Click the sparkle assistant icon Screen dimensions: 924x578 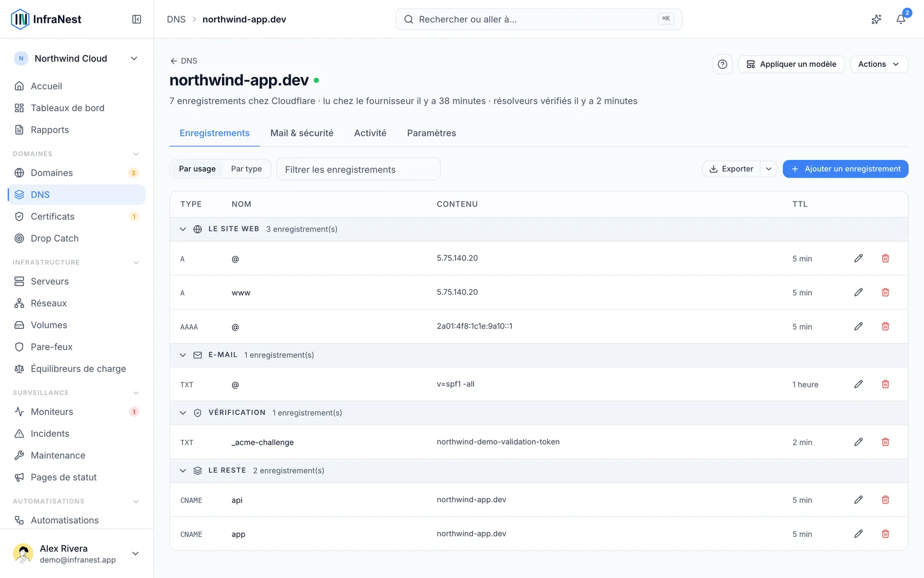[876, 19]
